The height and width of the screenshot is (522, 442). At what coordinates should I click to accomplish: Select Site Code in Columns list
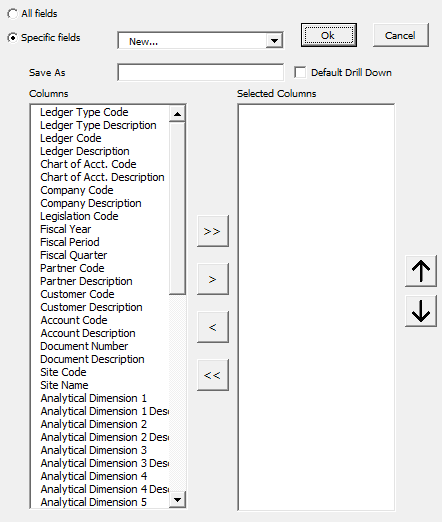tap(99, 372)
